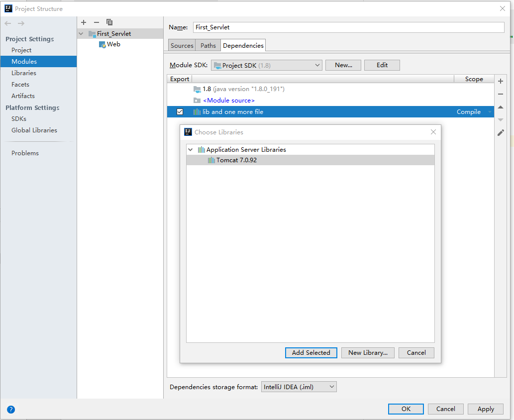Select the Dependencies tab
The image size is (514, 420).
(x=243, y=46)
